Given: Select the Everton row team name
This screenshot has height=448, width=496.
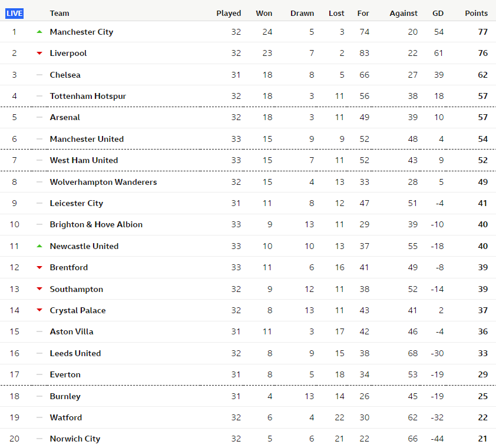Looking at the screenshot, I should coord(65,374).
